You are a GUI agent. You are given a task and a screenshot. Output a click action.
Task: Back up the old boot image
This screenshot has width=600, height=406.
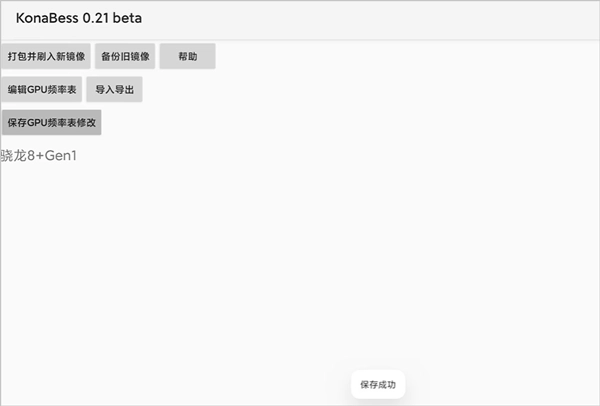click(x=125, y=57)
